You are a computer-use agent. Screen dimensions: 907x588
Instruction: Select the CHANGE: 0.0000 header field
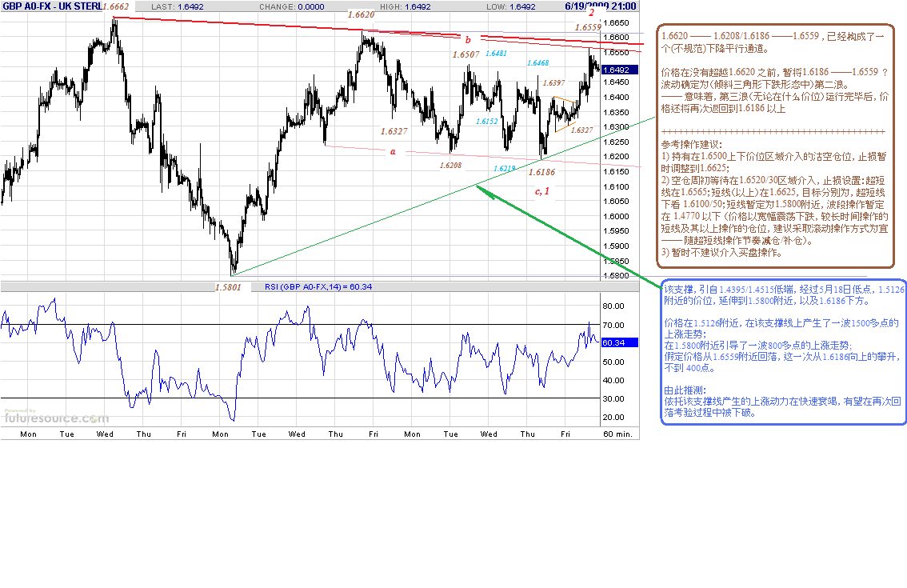pyautogui.click(x=291, y=7)
